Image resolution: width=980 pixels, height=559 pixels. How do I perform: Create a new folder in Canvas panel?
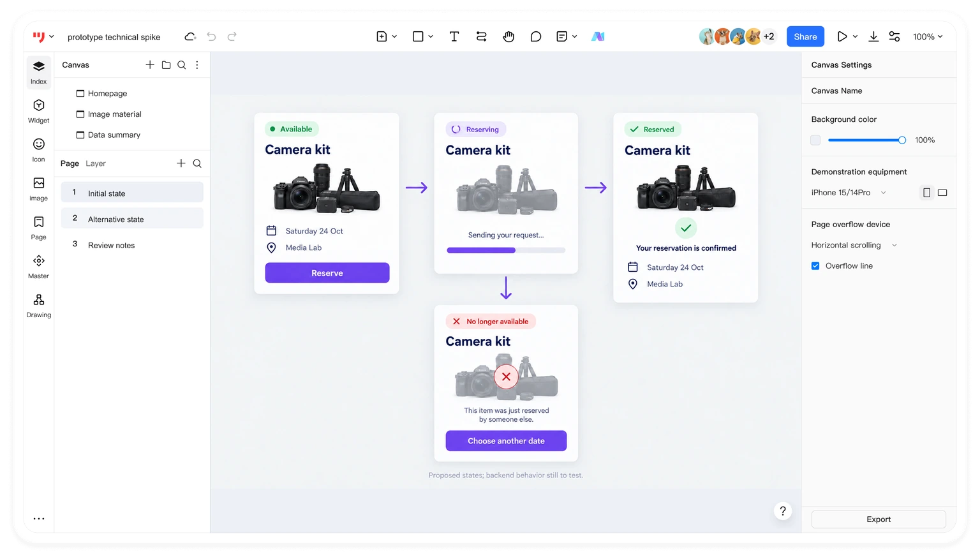point(166,64)
